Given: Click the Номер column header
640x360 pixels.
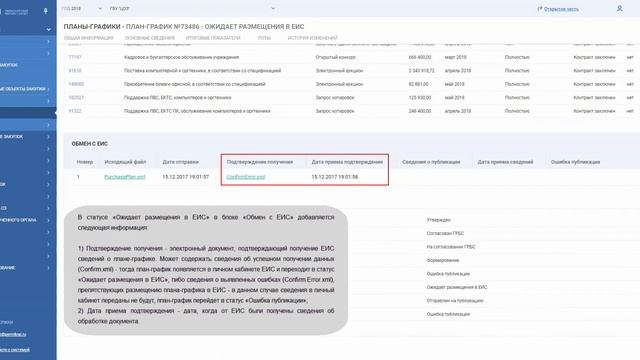Looking at the screenshot, I should [85, 162].
